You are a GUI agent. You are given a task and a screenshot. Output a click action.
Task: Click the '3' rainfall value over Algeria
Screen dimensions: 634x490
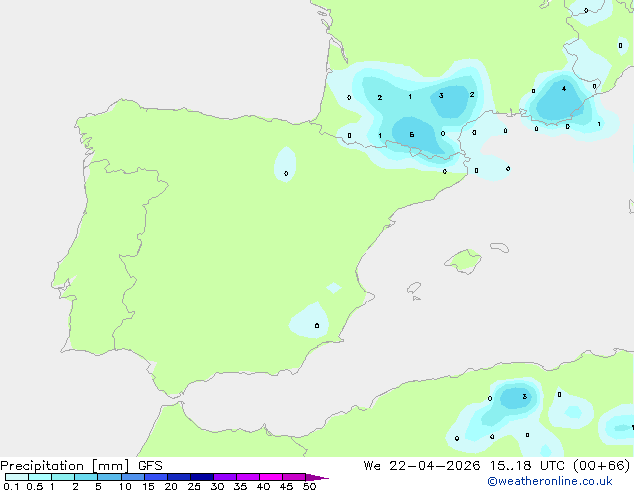[x=524, y=396]
